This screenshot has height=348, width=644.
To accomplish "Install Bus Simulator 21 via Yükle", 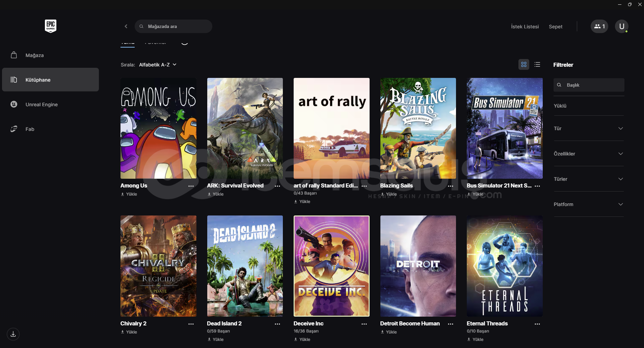I will coord(475,194).
